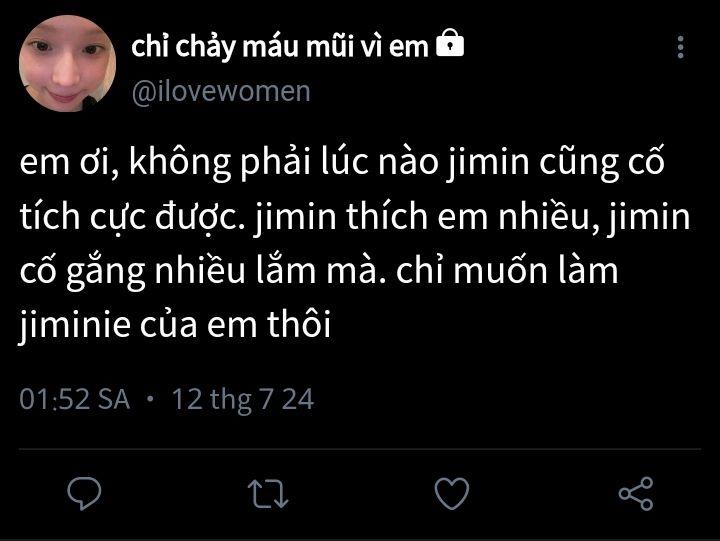
Task: Open the @ilovewomen handle link
Action: pos(221,91)
